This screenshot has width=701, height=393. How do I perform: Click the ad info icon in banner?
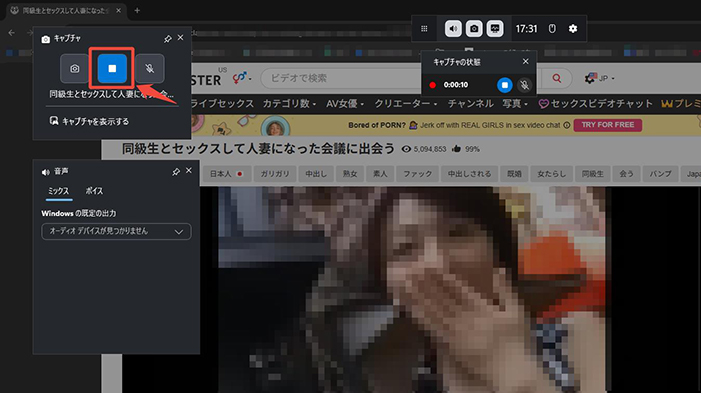(567, 125)
